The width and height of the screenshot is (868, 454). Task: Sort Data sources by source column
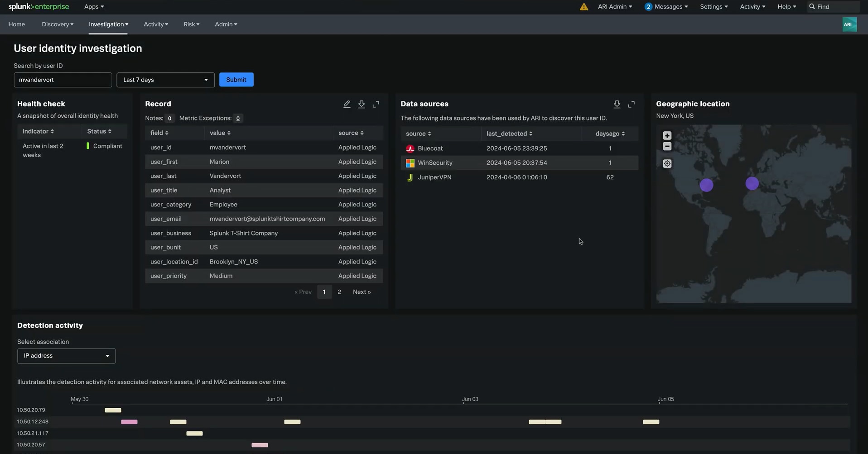pos(418,134)
